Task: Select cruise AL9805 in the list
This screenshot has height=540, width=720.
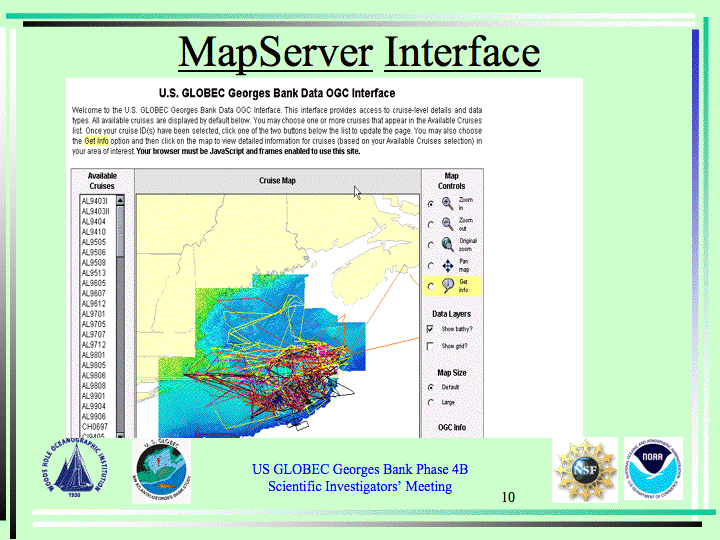Action: [x=94, y=365]
